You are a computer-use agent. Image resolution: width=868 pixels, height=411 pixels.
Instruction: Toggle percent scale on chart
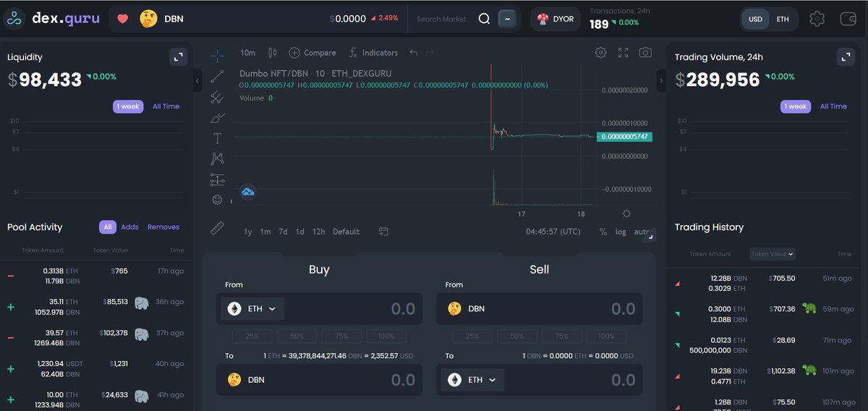[x=603, y=232]
